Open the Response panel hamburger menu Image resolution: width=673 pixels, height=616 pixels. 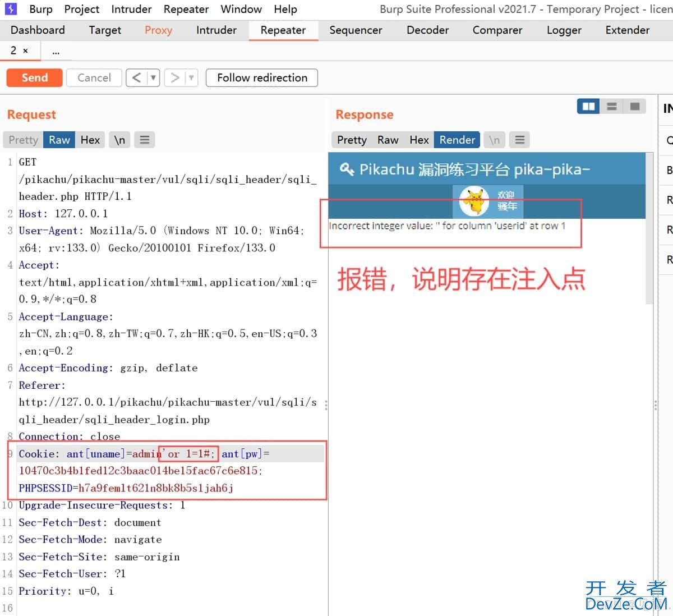pos(519,139)
